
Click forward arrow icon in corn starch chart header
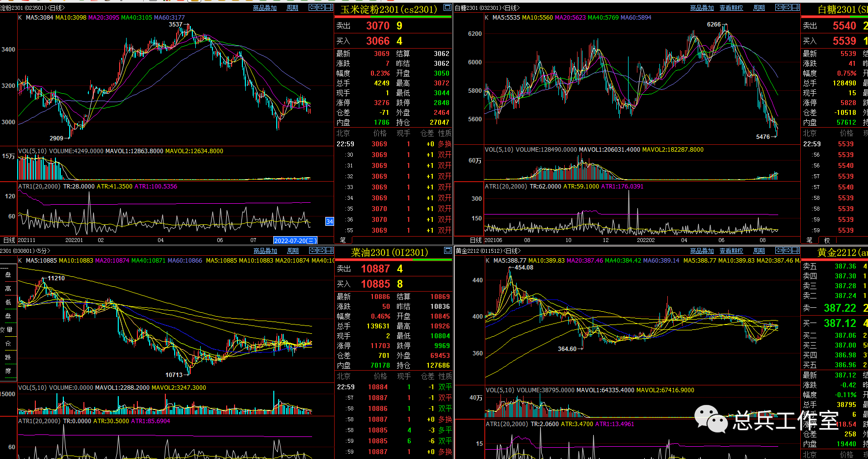click(321, 7)
